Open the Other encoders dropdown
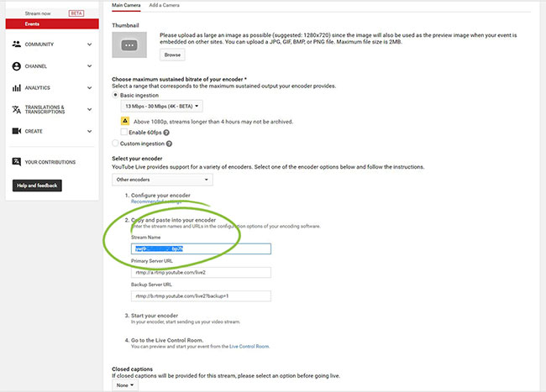546x392 pixels. (162, 179)
